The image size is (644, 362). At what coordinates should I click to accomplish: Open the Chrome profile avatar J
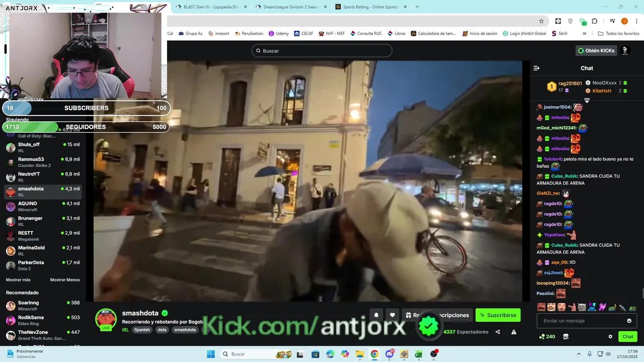(x=624, y=21)
